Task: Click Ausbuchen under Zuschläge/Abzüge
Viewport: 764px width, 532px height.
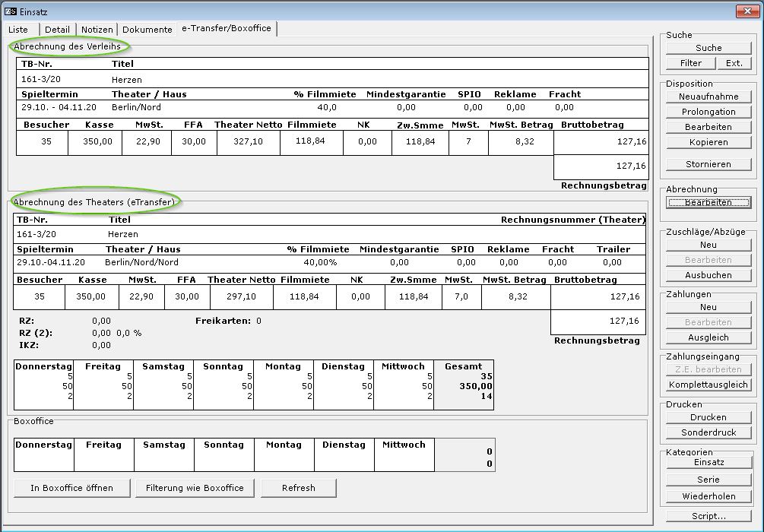Action: pos(708,275)
